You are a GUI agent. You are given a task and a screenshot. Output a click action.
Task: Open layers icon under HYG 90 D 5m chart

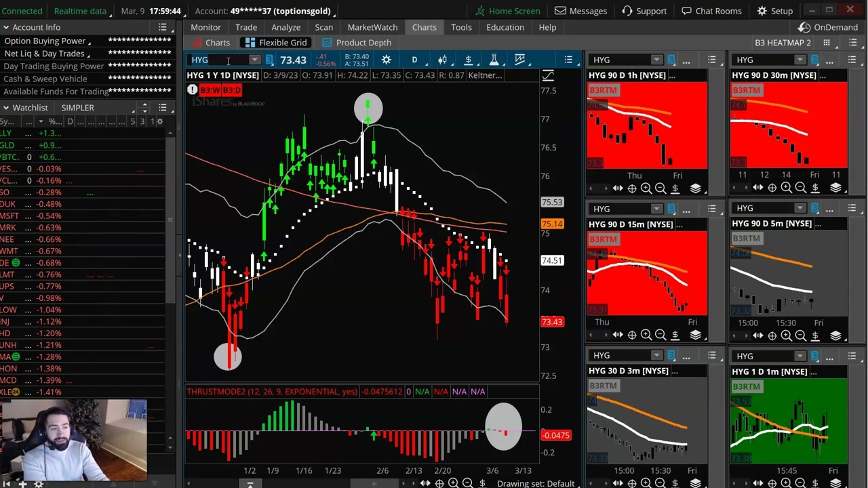pos(835,335)
